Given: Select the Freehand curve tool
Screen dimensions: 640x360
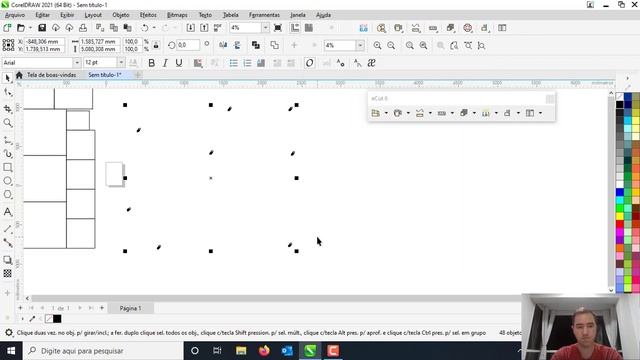Looking at the screenshot, I should [8, 140].
